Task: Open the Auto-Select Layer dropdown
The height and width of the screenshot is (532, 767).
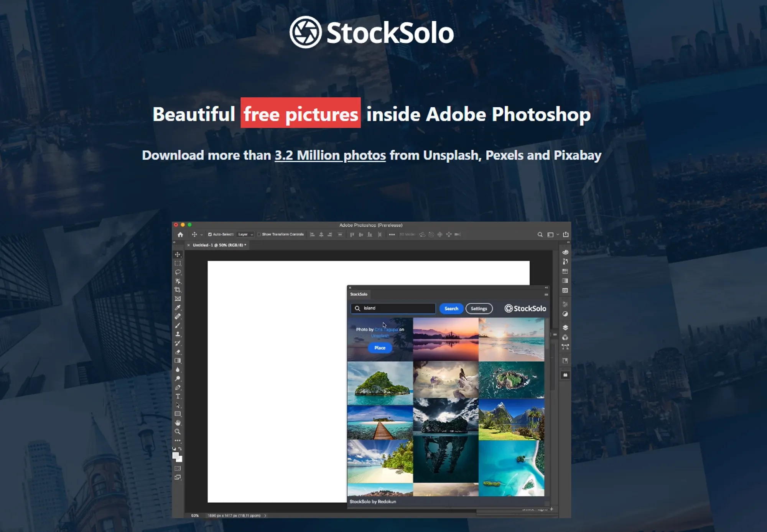Action: pos(245,234)
